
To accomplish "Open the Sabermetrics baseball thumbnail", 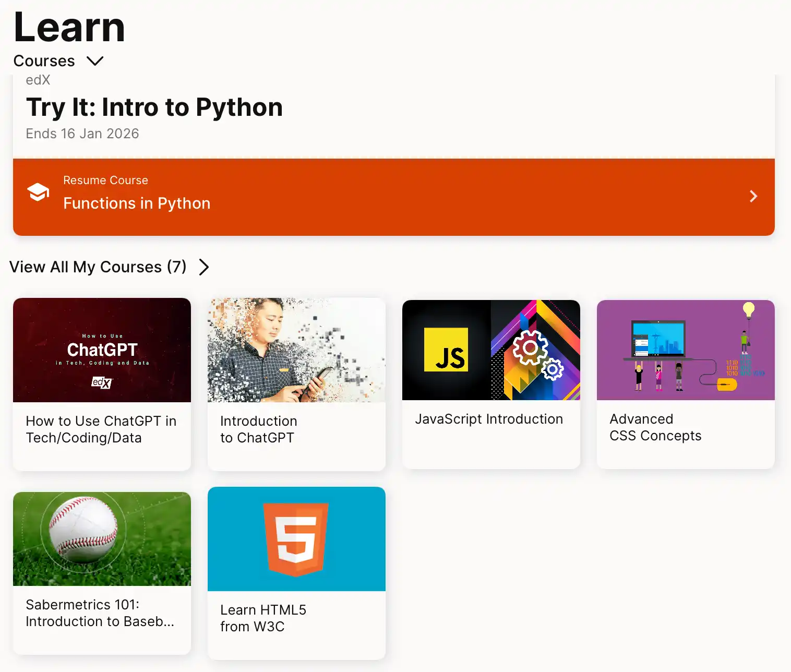I will point(102,539).
